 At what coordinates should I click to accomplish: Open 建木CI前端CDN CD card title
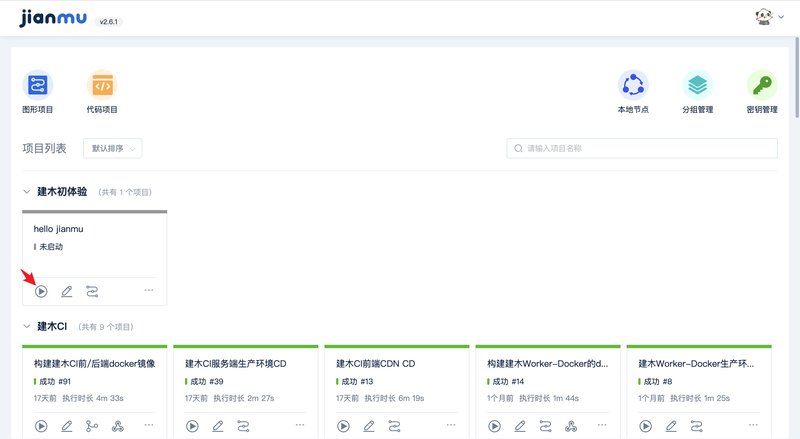376,363
